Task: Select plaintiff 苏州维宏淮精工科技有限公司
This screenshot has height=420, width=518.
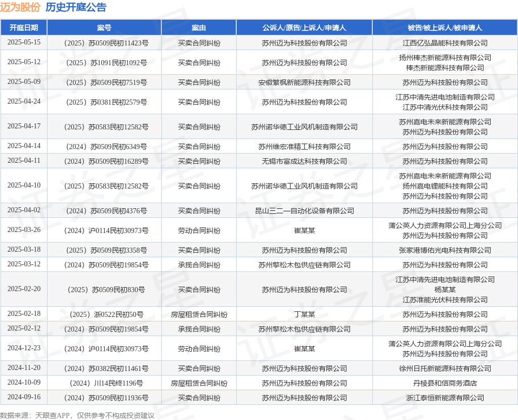Action: click(x=304, y=147)
